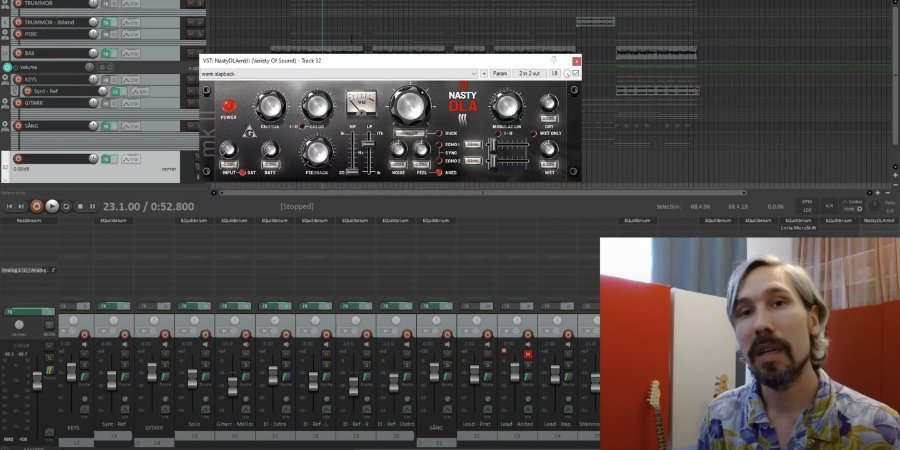Viewport: 900px width, 450px height.
Task: Click the Echo 2 time value field
Action: tap(472, 161)
